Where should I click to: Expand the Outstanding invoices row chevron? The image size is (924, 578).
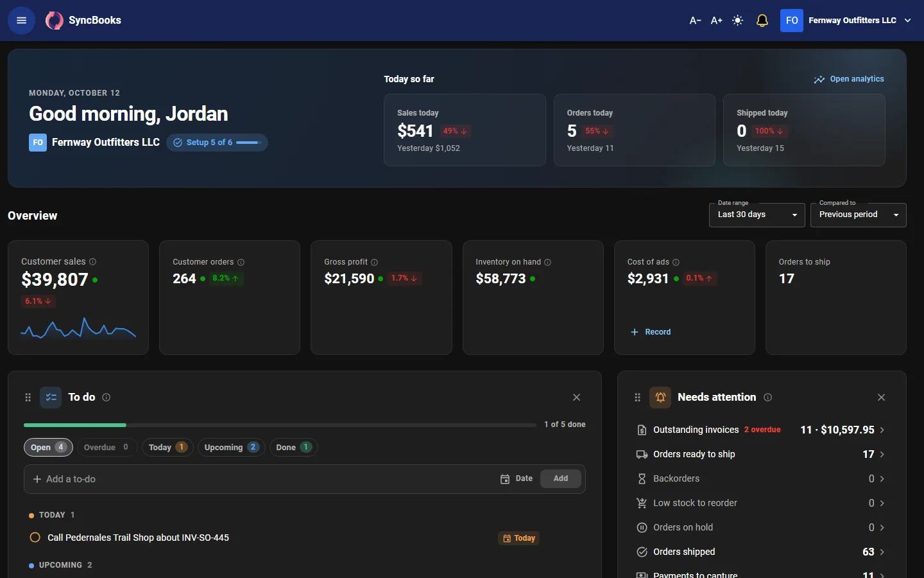point(882,430)
